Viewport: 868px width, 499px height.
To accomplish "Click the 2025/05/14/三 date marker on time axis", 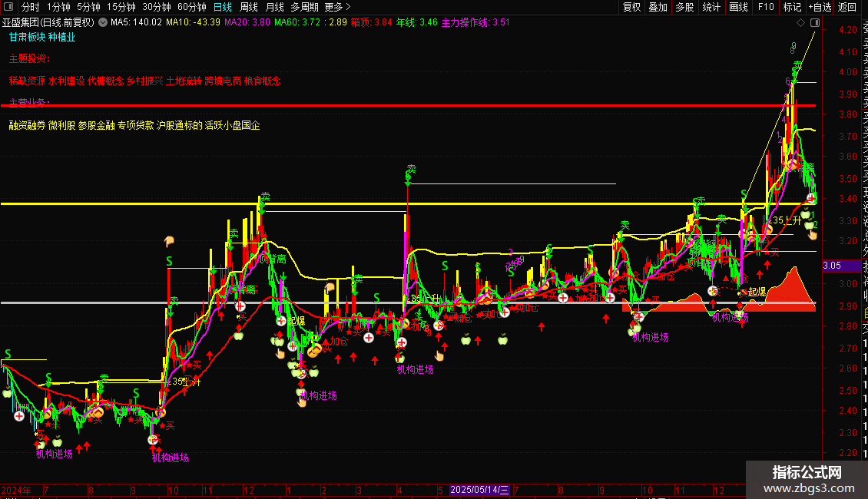I will coord(479,490).
